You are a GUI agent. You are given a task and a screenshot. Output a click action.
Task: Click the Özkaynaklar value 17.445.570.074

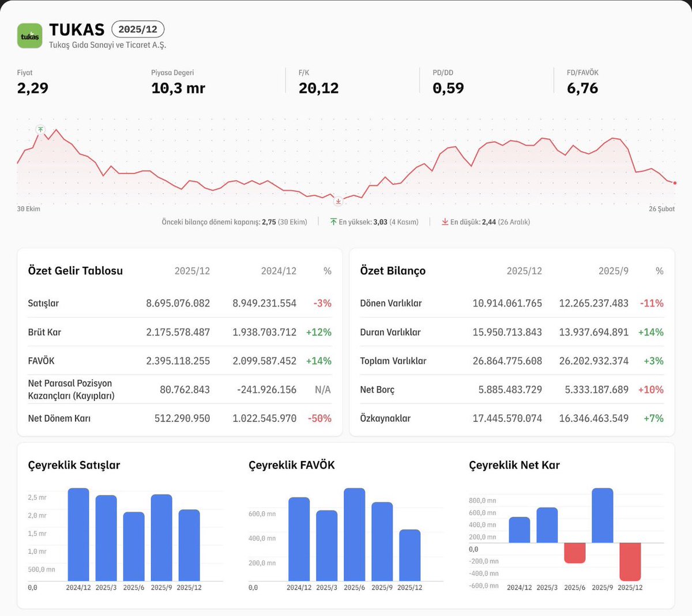pos(507,418)
